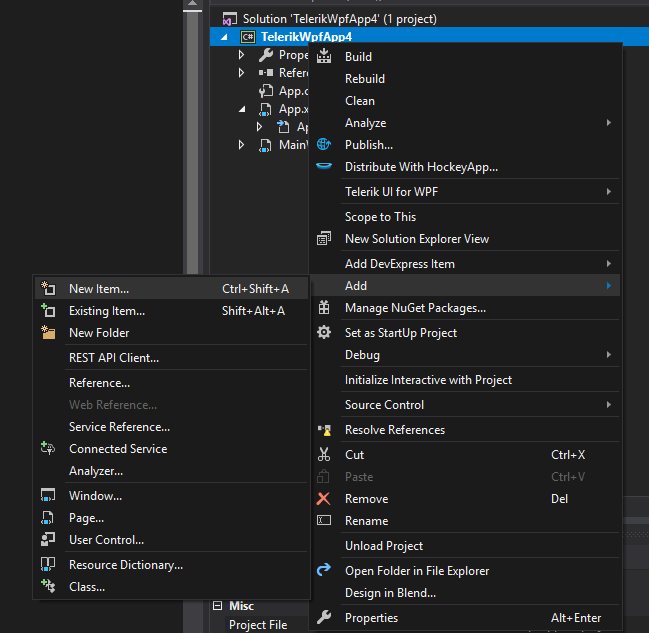
Task: Select Scope to This
Action: pyautogui.click(x=466, y=217)
